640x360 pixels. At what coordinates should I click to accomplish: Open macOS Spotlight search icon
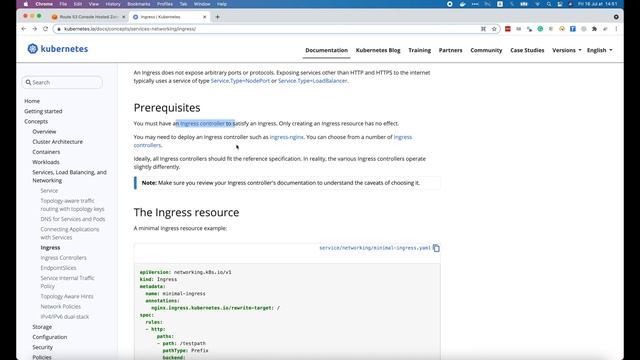tap(549, 4)
